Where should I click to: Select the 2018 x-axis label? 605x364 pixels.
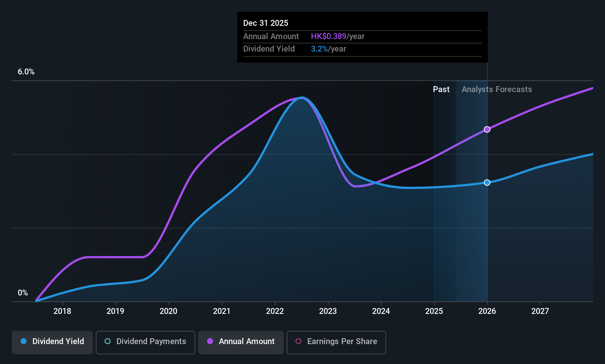tap(62, 311)
